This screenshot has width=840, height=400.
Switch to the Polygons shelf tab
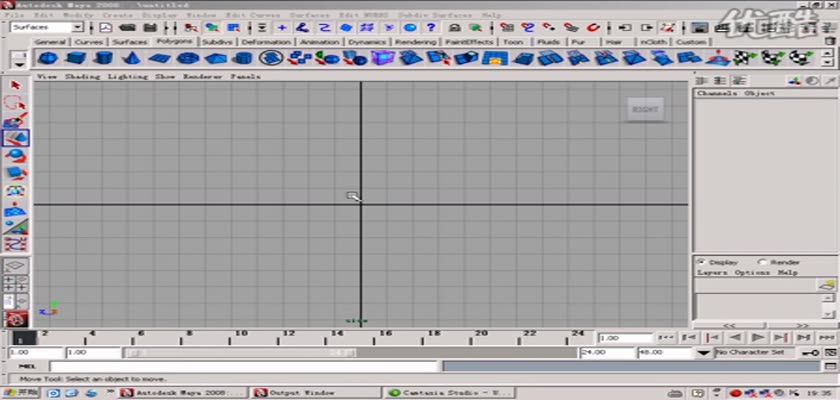[173, 42]
